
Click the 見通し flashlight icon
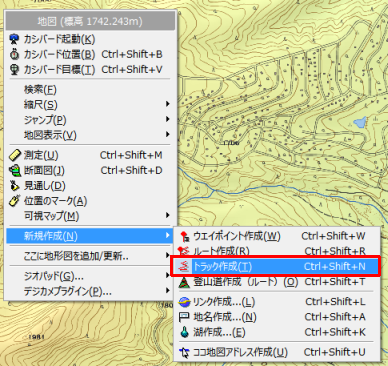(14, 186)
